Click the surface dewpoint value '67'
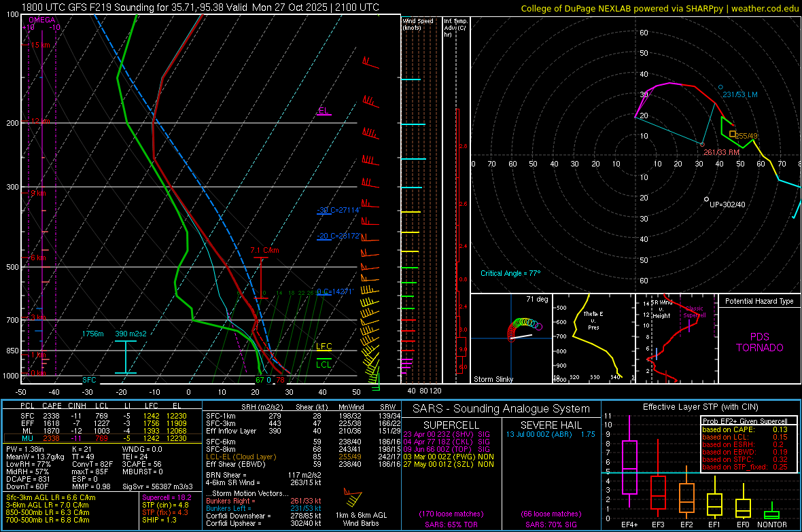Image resolution: width=802 pixels, height=532 pixels. pyautogui.click(x=260, y=380)
